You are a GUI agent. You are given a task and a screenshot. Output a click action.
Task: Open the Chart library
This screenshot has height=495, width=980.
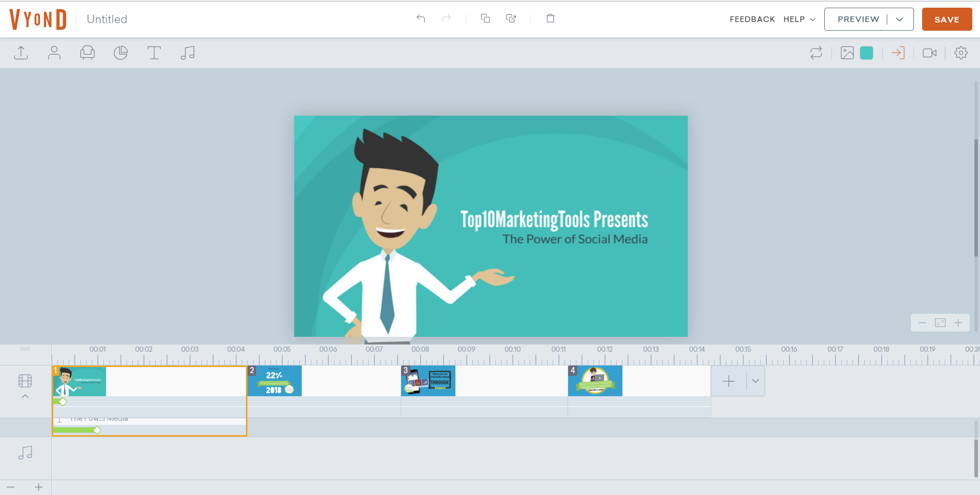coord(121,53)
